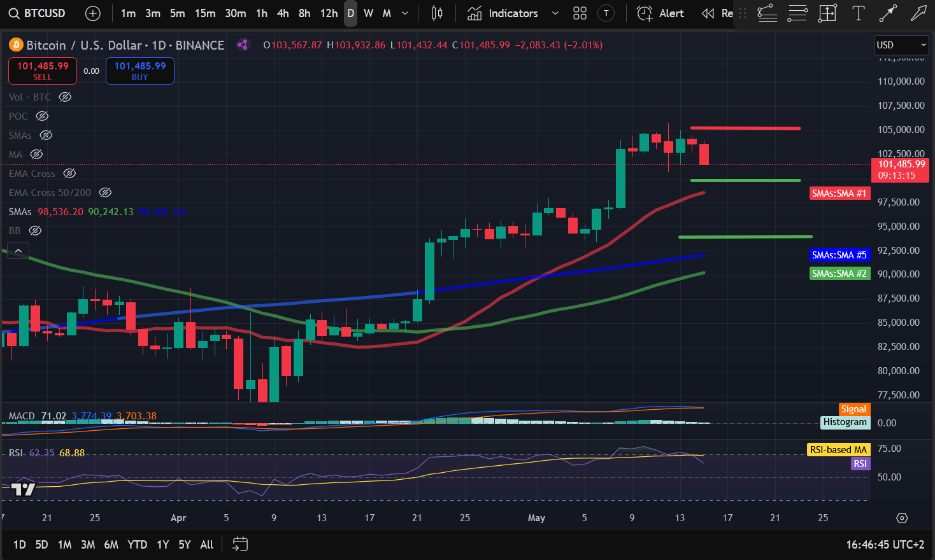Toggle visibility of EMA Cross indicator
Screen dimensions: 935x560
(69, 173)
